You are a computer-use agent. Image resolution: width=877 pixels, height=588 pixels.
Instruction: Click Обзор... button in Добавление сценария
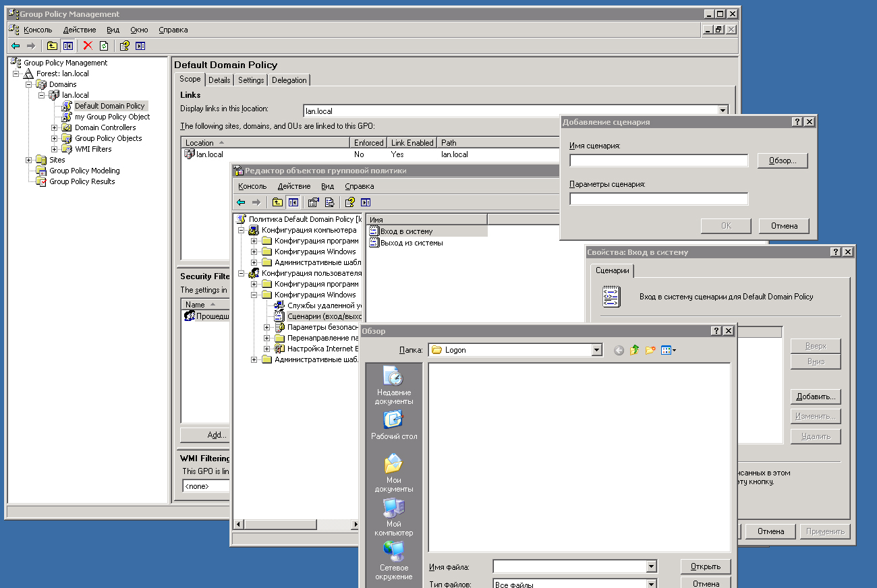(783, 160)
